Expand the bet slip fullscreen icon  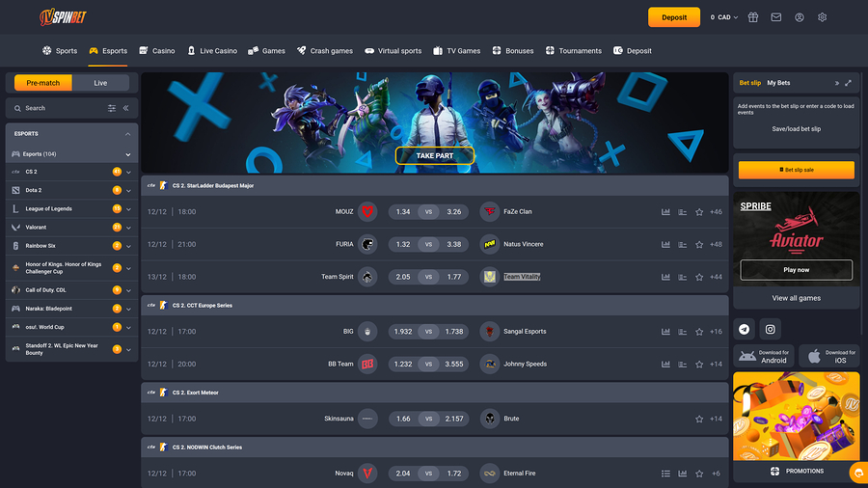(848, 83)
